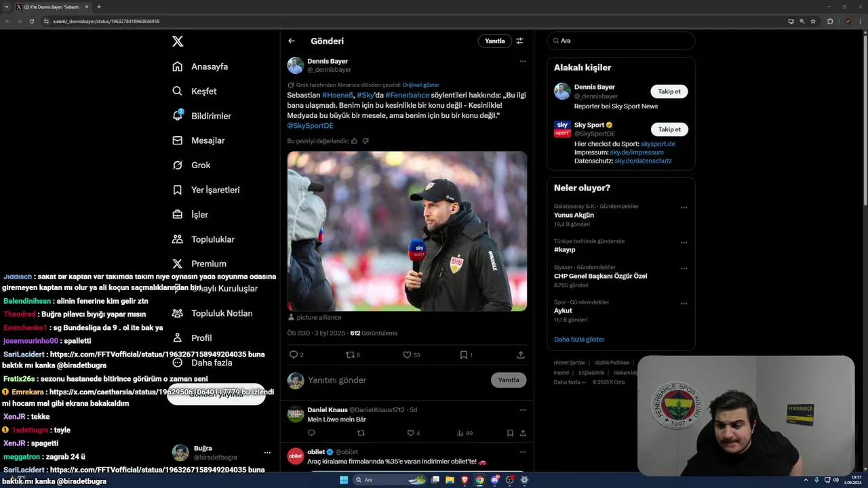
Task: Open CHP Genel Başkanı Özgür Özel trend
Action: [600, 276]
